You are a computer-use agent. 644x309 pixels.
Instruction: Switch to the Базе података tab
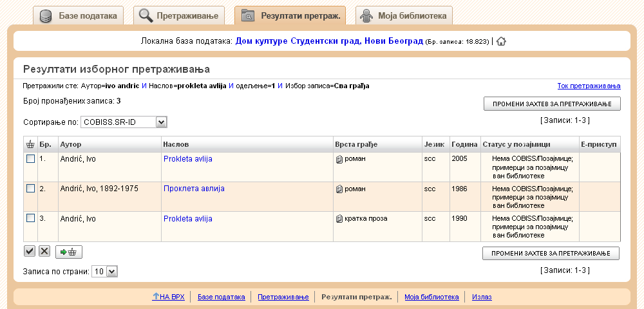tap(78, 15)
